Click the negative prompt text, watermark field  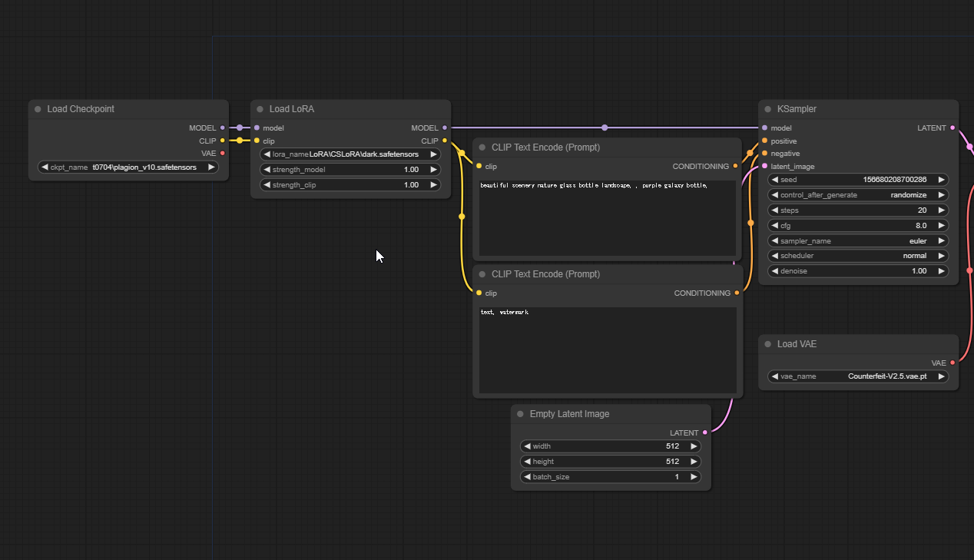pos(607,350)
